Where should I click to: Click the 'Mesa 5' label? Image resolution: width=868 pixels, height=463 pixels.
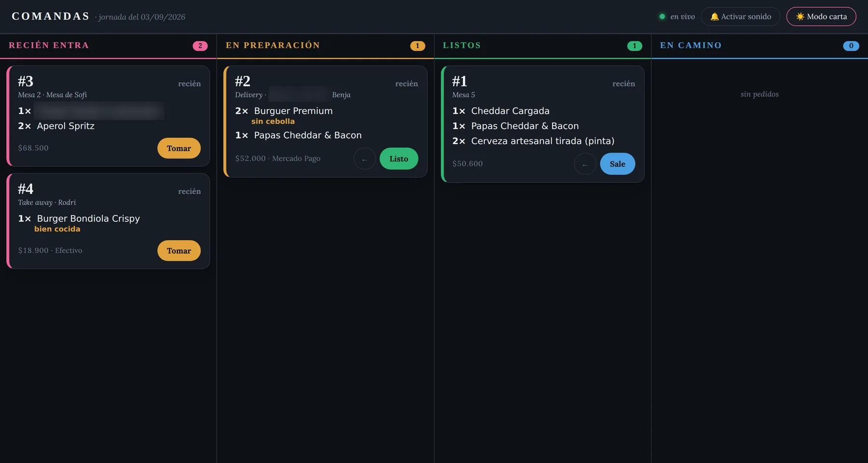(x=463, y=95)
